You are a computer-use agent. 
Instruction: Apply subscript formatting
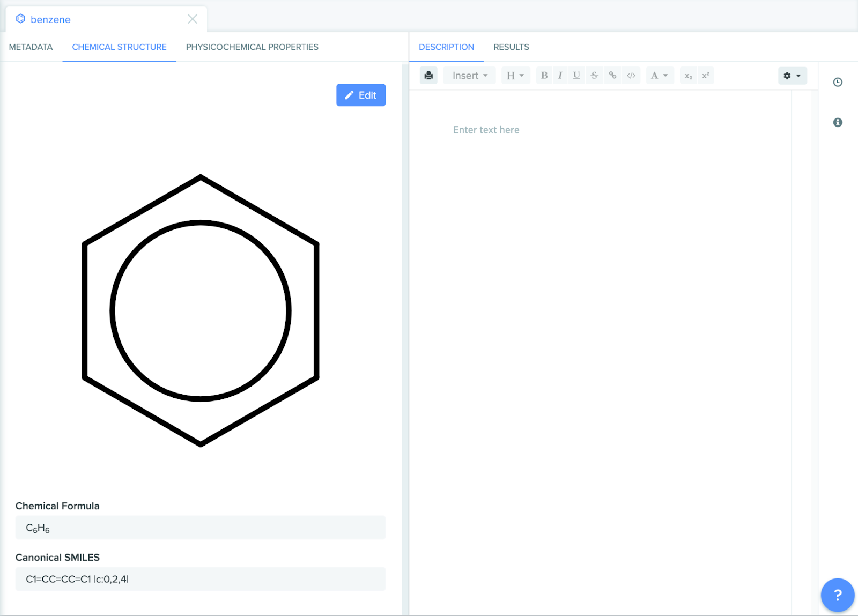688,76
